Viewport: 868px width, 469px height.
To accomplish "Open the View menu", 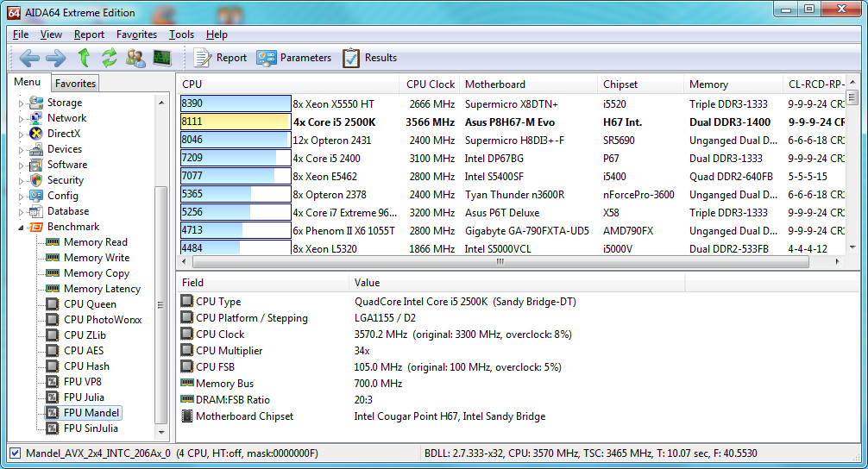I will point(51,34).
